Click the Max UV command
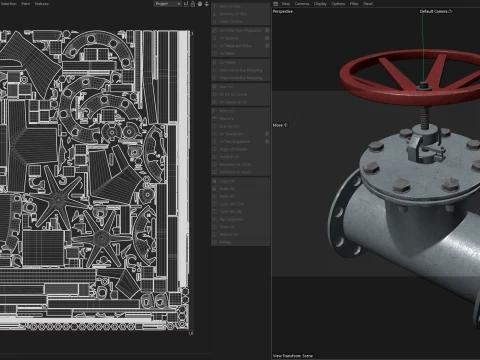This screenshot has height=360, width=480. (x=240, y=87)
